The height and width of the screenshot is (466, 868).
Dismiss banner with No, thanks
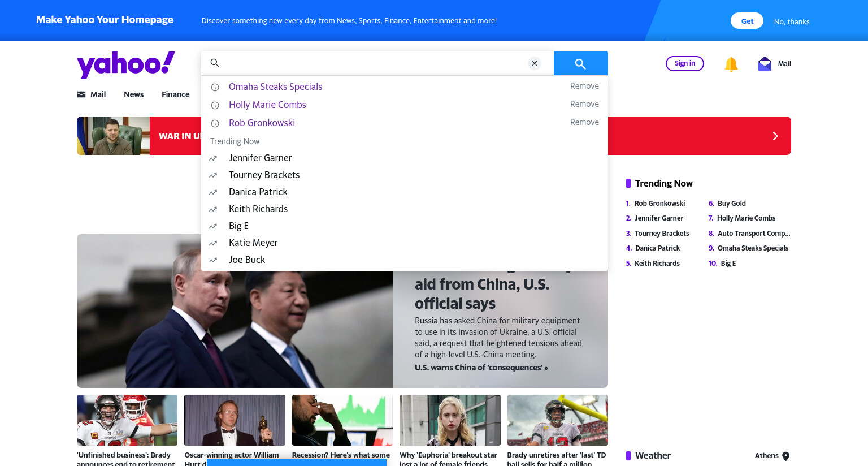pos(792,21)
